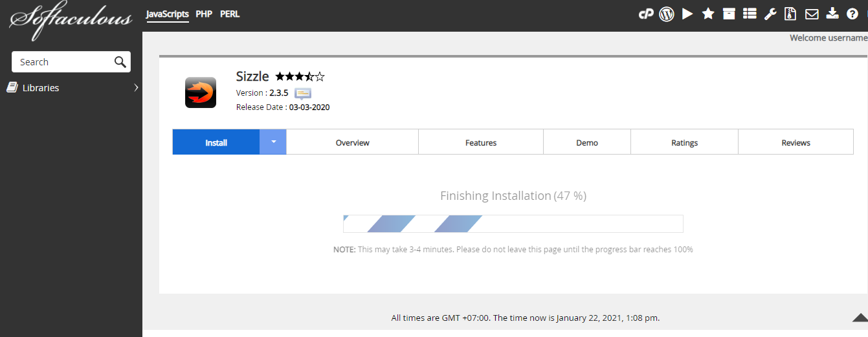Click the play-shaped demos icon
The image size is (868, 337).
pyautogui.click(x=687, y=14)
